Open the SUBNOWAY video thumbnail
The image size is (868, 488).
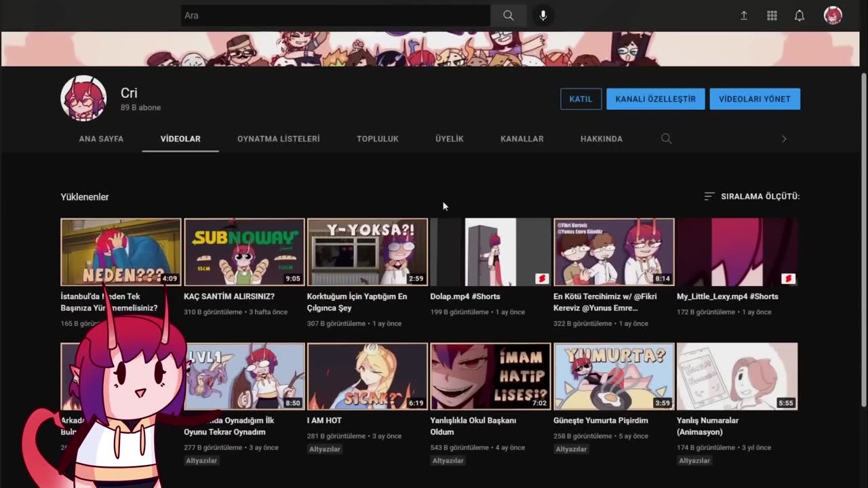(244, 252)
